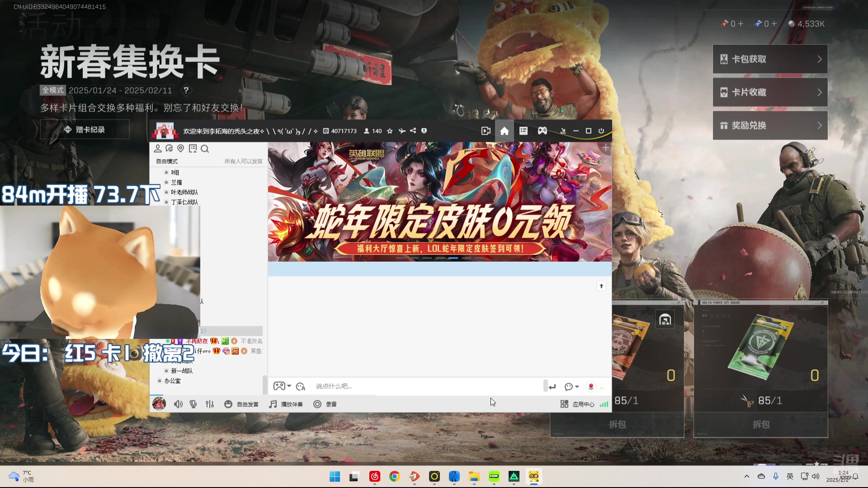
Task: Open the gamepad dropdown in chat toolbar
Action: tap(282, 386)
